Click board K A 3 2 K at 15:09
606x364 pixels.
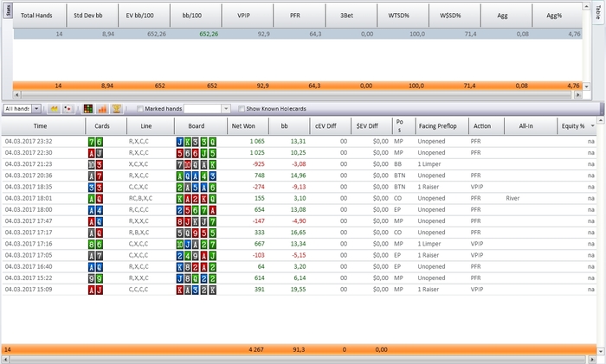[197, 290]
